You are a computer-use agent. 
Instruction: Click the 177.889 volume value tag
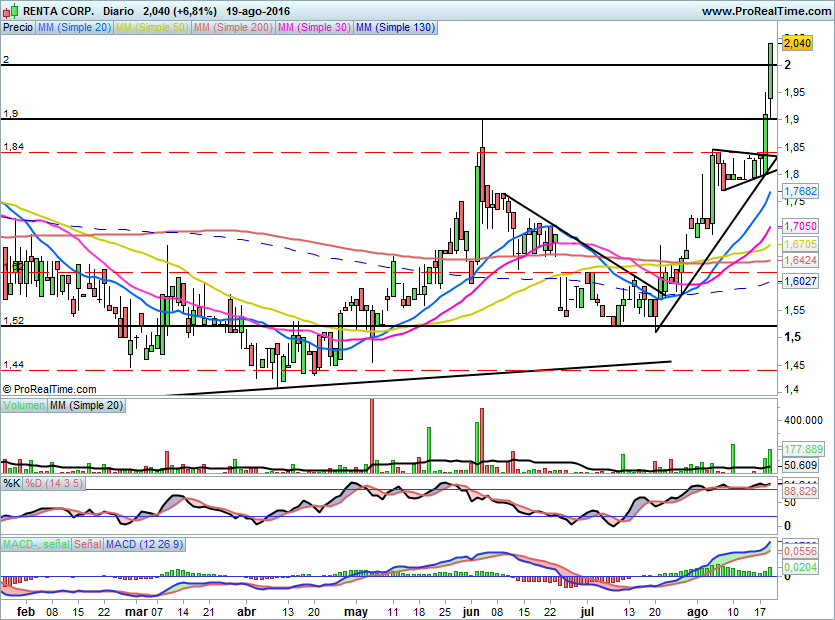coord(804,449)
